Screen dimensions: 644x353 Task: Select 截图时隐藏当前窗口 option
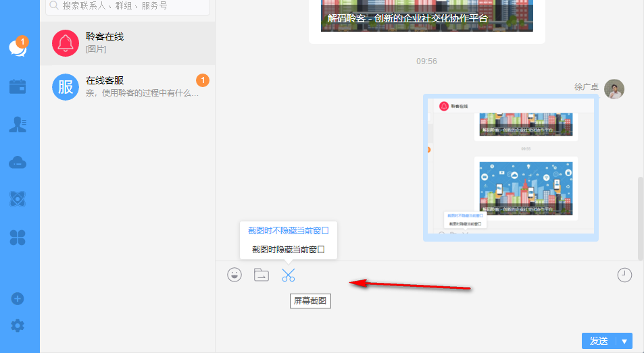coord(289,249)
